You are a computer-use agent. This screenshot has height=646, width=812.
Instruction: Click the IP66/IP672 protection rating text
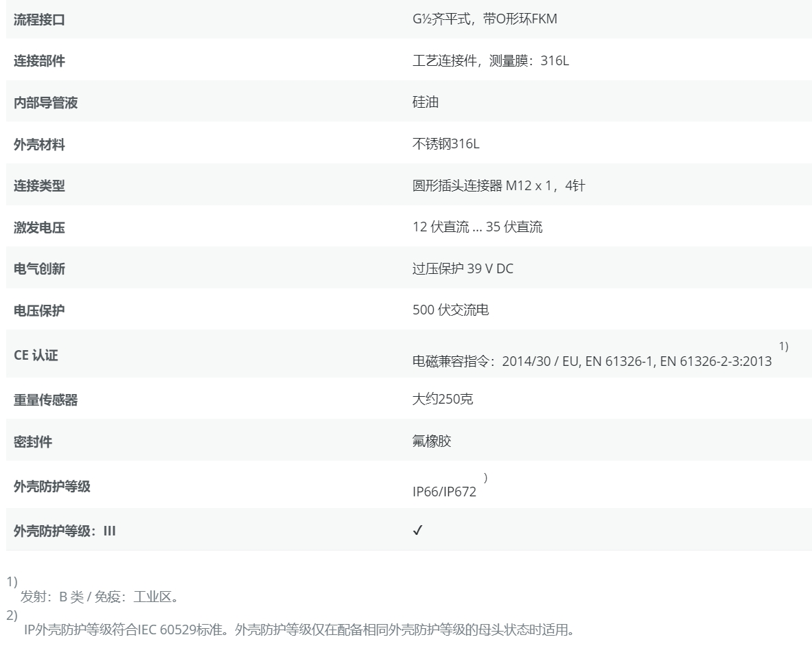pos(444,492)
